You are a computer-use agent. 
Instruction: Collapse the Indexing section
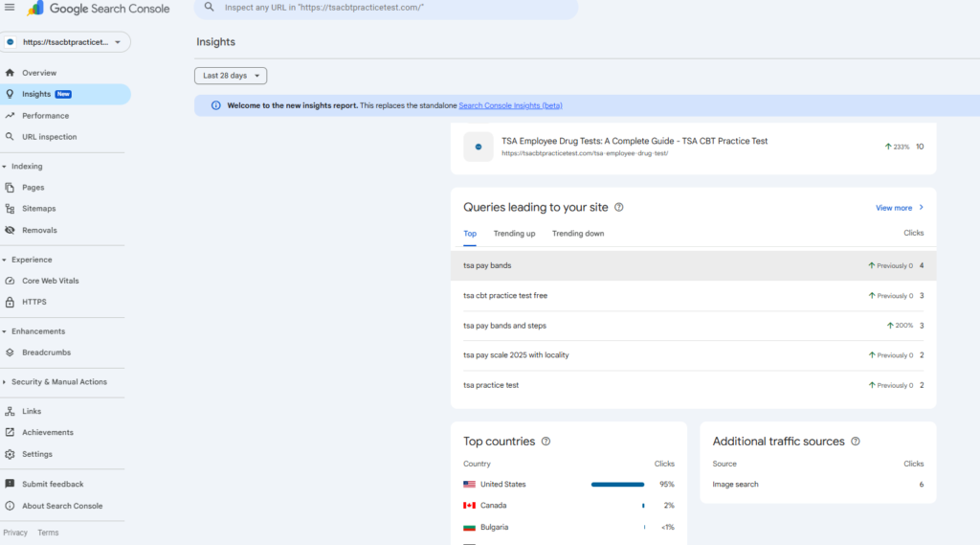point(5,167)
